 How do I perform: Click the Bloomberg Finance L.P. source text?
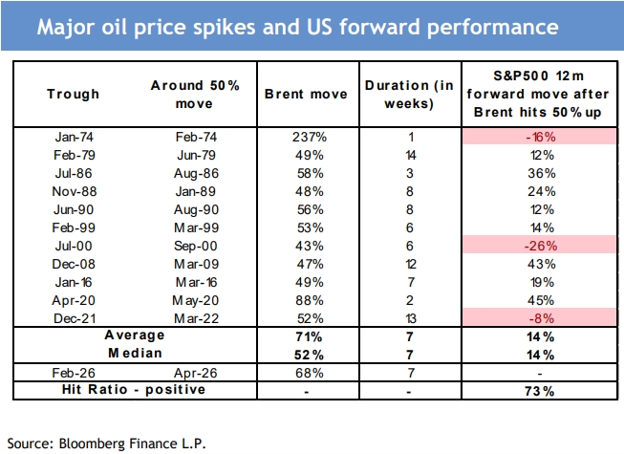[x=132, y=443]
